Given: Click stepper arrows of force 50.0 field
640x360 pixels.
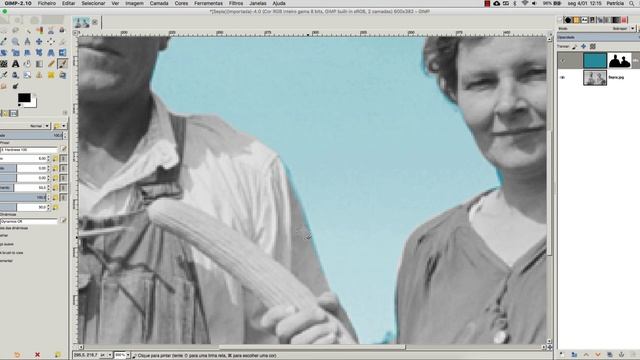Looking at the screenshot, I should [x=49, y=207].
